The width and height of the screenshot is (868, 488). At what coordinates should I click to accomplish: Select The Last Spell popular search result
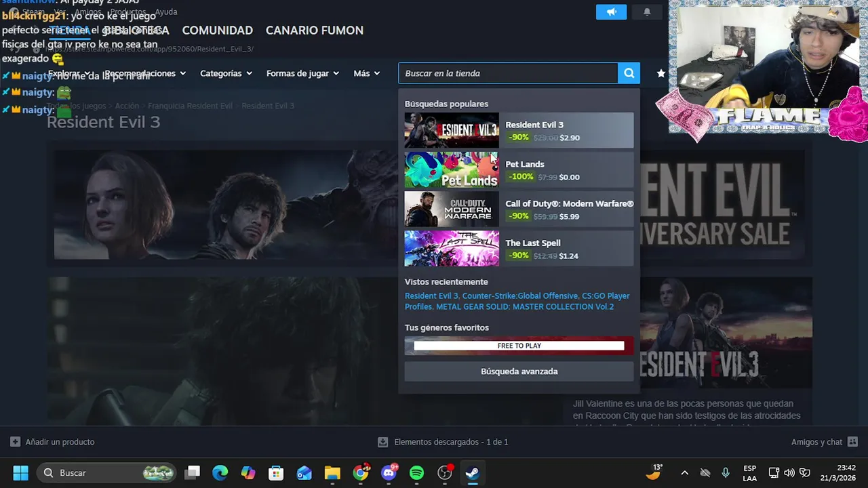(x=519, y=248)
